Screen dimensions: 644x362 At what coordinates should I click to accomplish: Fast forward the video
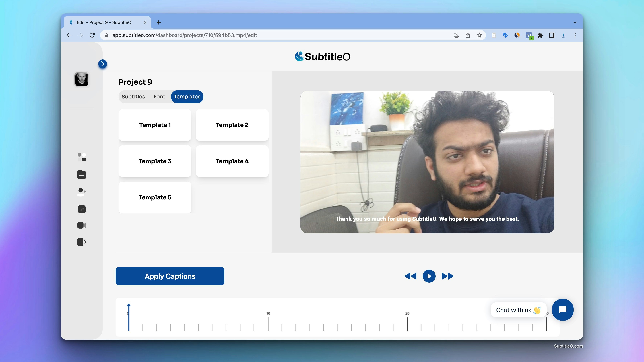(x=448, y=276)
